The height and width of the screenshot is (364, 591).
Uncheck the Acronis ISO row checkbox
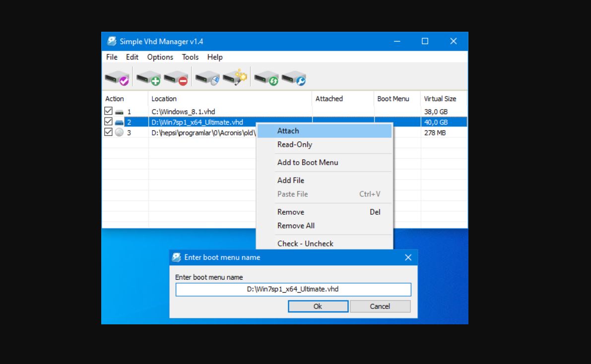pyautogui.click(x=108, y=132)
